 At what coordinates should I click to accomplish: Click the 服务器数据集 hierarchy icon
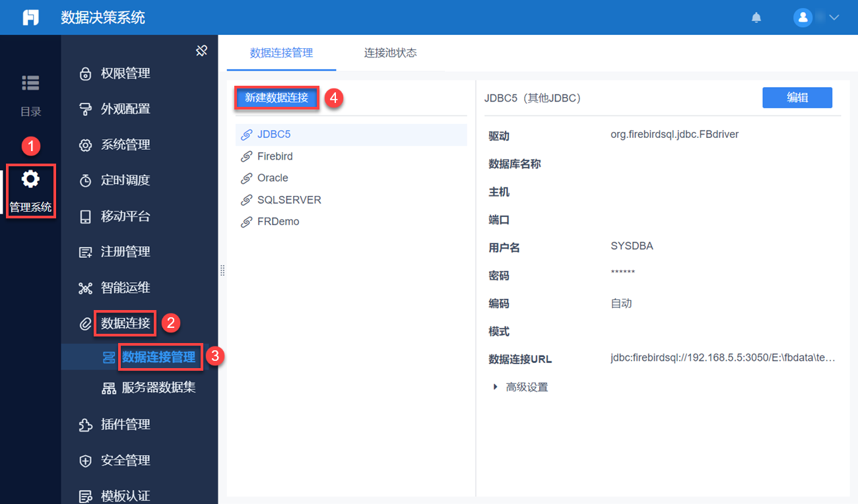109,388
